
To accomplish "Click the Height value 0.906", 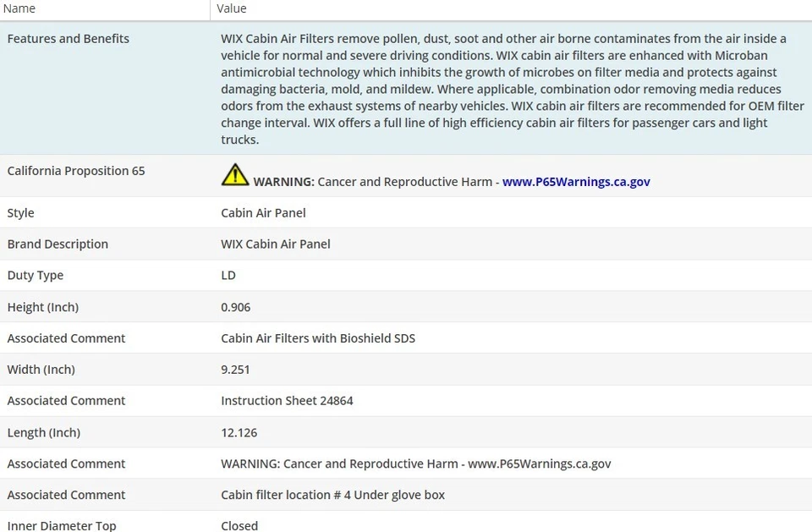I will point(236,307).
